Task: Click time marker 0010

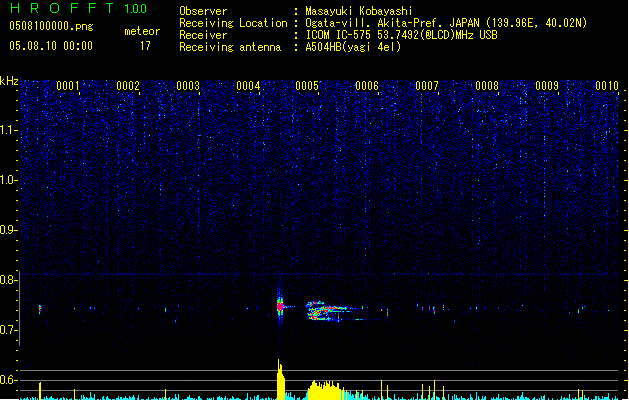Action: 607,85
